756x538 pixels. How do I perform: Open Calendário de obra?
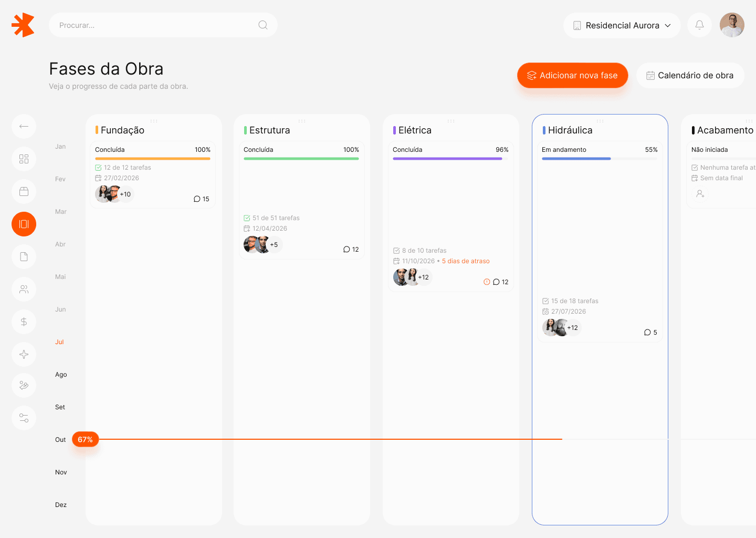690,75
